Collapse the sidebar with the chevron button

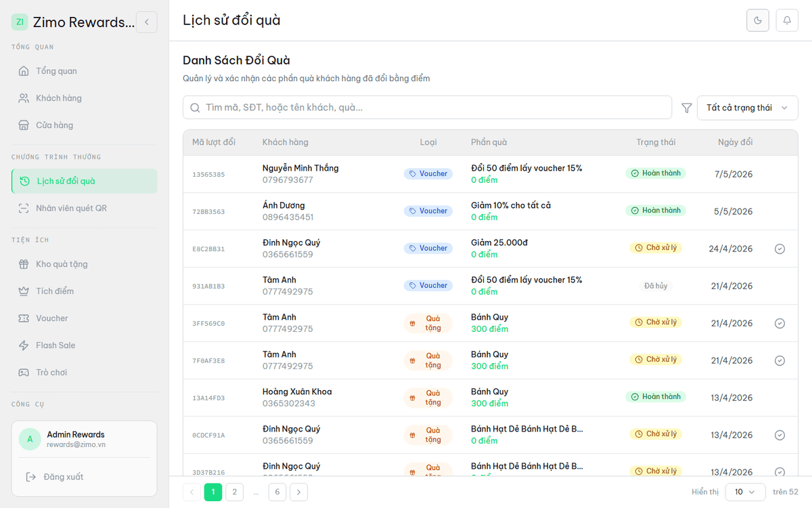146,22
